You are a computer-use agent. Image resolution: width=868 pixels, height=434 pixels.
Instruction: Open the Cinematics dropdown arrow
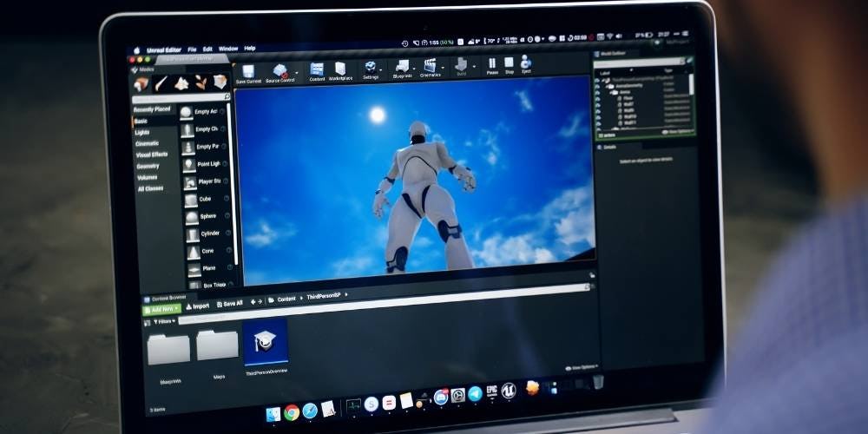tap(443, 68)
